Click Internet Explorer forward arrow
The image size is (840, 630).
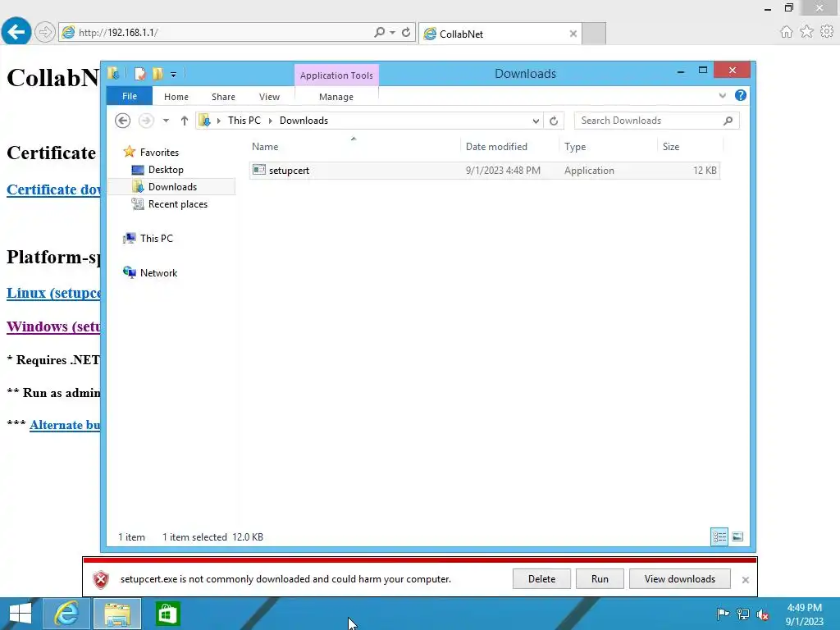tap(45, 32)
